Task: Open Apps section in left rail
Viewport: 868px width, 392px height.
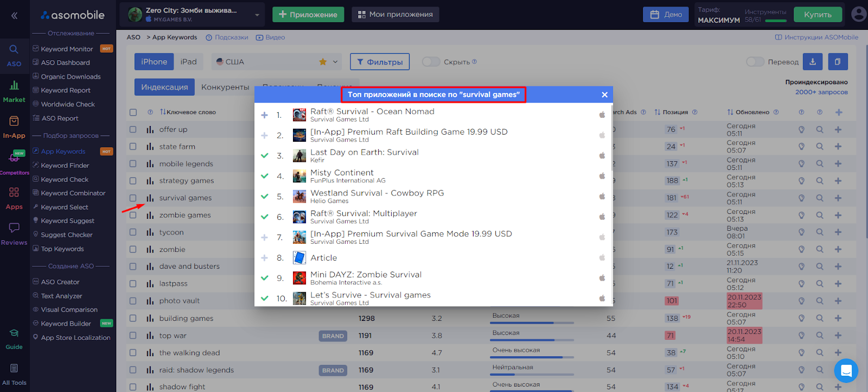Action: (14, 199)
